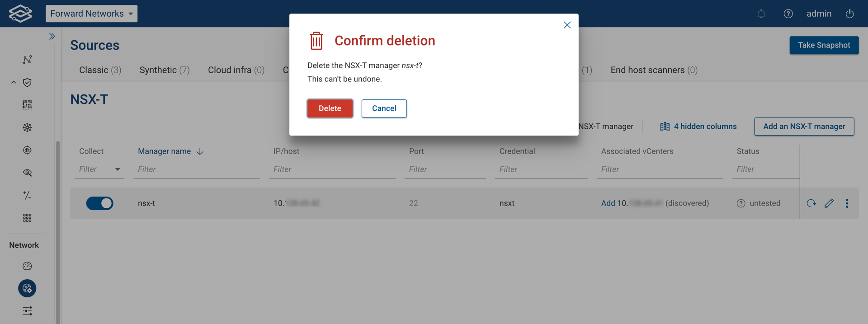Click the IP/host filter field
Image resolution: width=868 pixels, height=324 pixels.
[332, 169]
